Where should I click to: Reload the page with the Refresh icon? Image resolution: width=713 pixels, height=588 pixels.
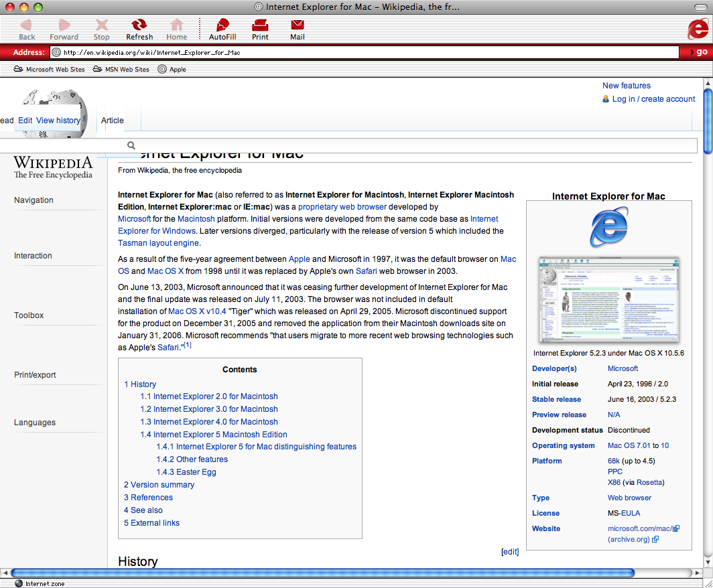tap(139, 25)
